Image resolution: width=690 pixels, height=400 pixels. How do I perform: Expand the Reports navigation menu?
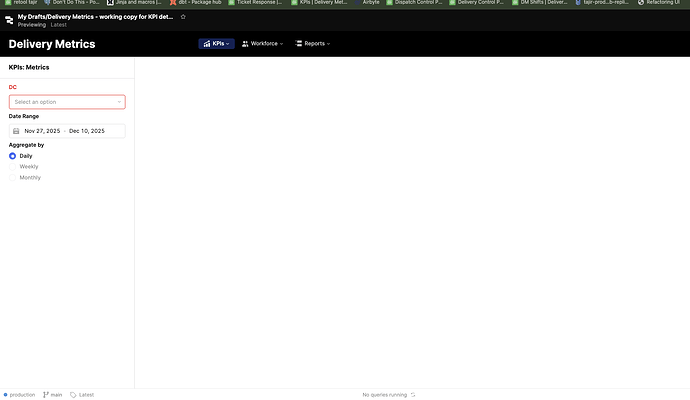point(312,44)
